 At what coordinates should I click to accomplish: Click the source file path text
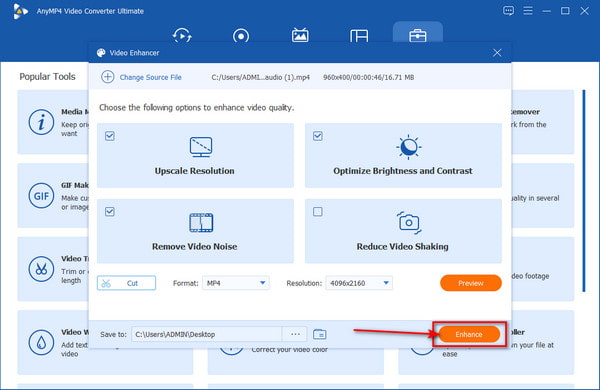coord(260,77)
